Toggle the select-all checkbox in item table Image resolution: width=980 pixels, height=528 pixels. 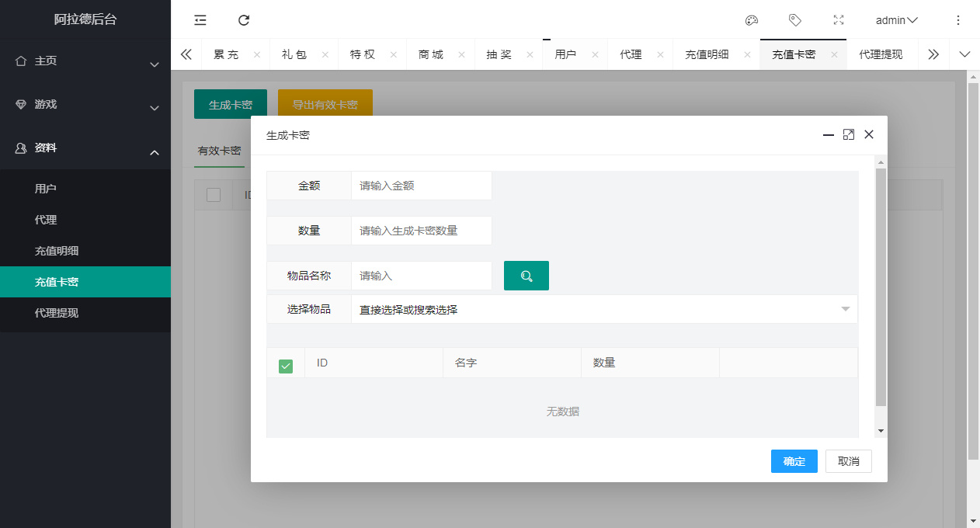coord(286,366)
